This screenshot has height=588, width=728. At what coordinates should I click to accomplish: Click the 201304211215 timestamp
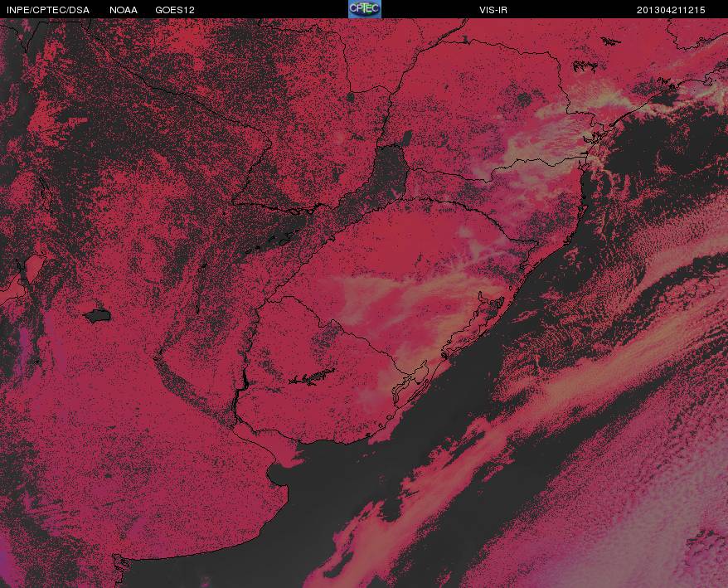pos(671,10)
